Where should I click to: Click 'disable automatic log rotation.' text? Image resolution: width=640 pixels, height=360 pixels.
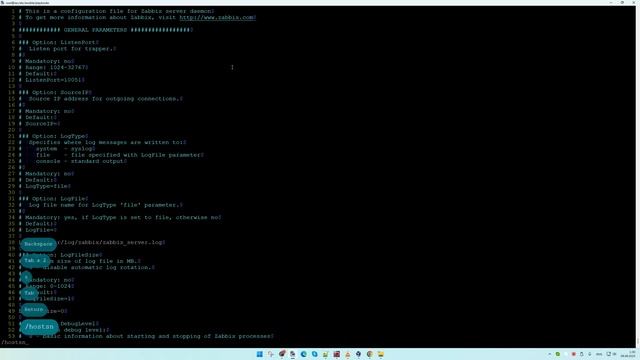pyautogui.click(x=98, y=267)
